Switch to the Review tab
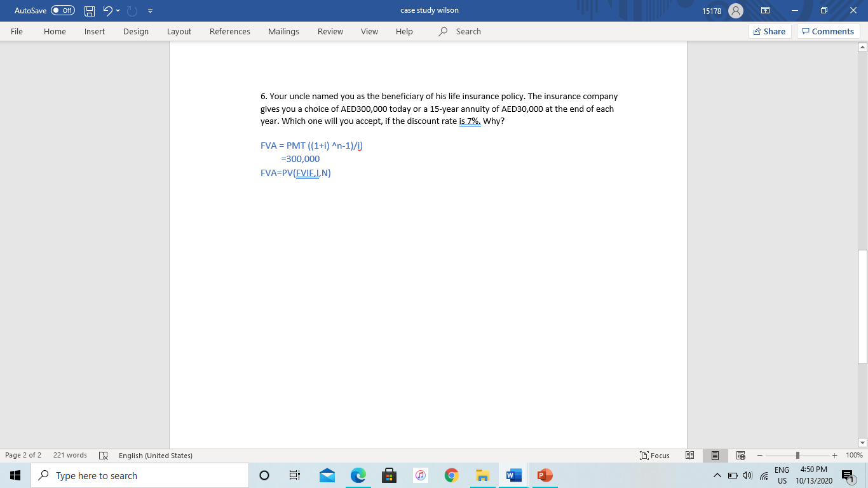The image size is (868, 488). 330,31
